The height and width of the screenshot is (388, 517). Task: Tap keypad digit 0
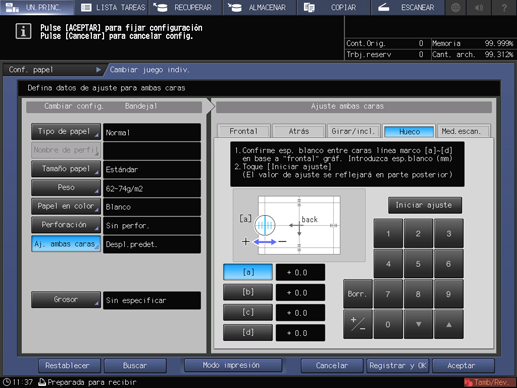click(388, 324)
